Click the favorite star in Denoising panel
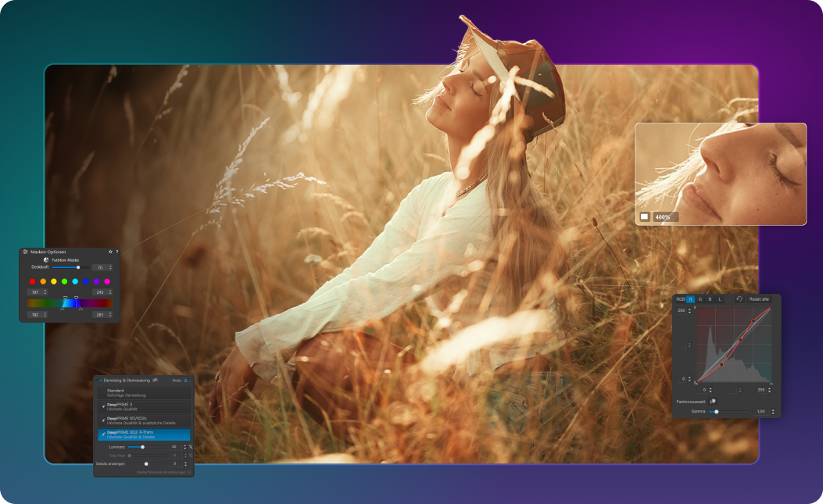The height and width of the screenshot is (504, 823). tap(185, 381)
